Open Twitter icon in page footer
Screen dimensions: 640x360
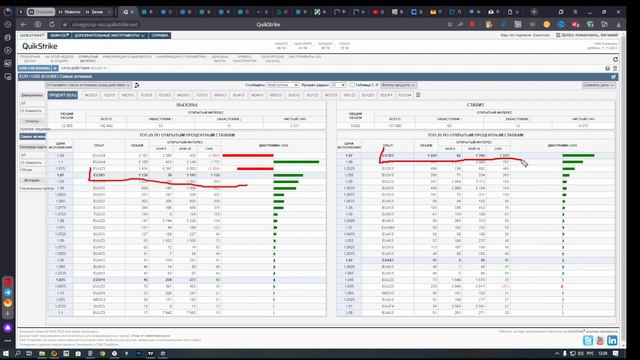point(588,340)
